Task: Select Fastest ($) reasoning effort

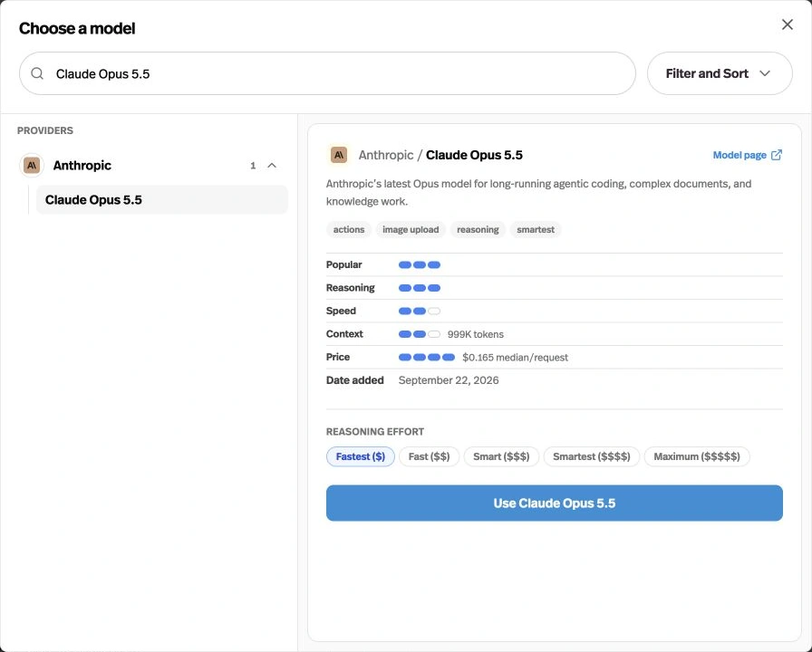Action: [361, 456]
